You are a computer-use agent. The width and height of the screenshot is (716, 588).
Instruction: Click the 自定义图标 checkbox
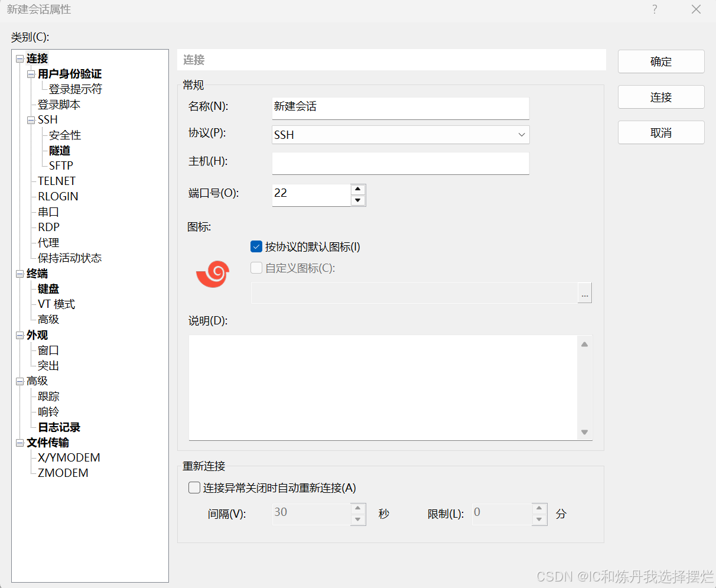256,268
